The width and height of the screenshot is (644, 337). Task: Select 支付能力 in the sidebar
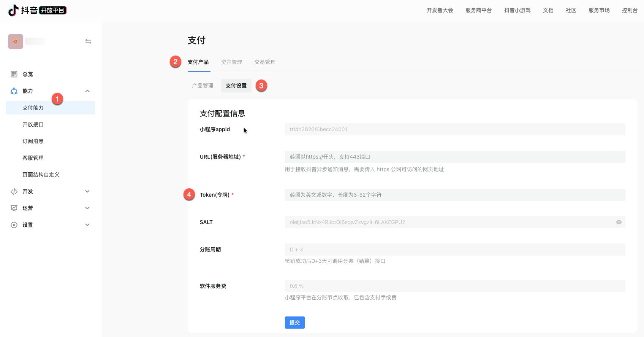coord(50,108)
